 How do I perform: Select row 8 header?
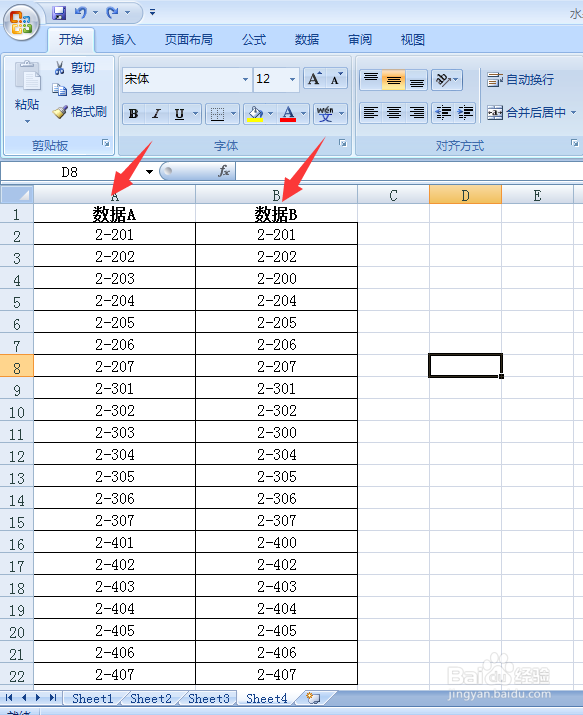(x=17, y=367)
